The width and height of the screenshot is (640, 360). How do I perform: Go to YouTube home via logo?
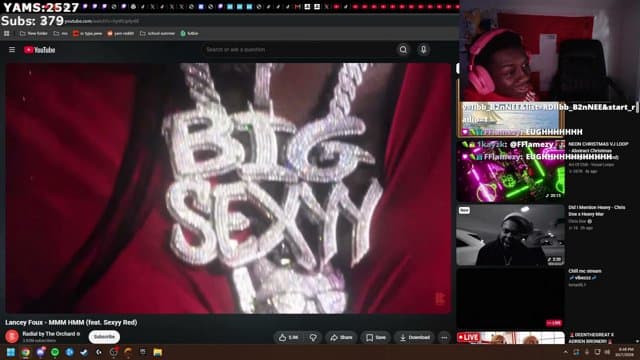point(40,50)
